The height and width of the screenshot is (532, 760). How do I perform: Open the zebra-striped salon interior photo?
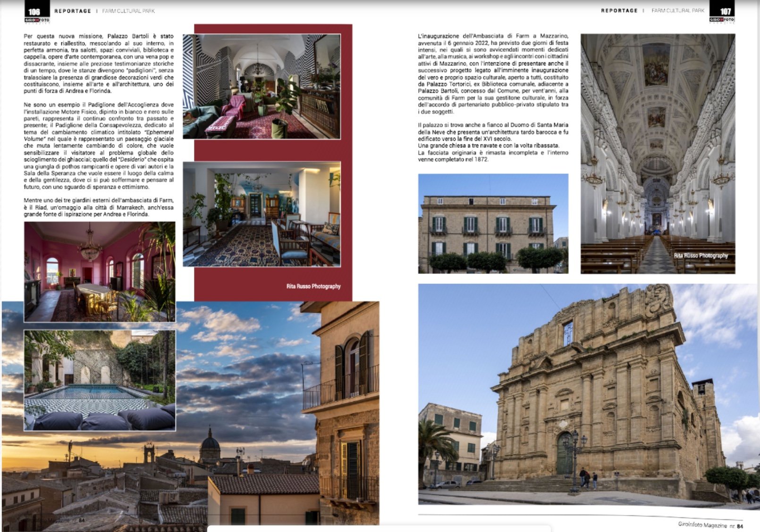pyautogui.click(x=262, y=86)
